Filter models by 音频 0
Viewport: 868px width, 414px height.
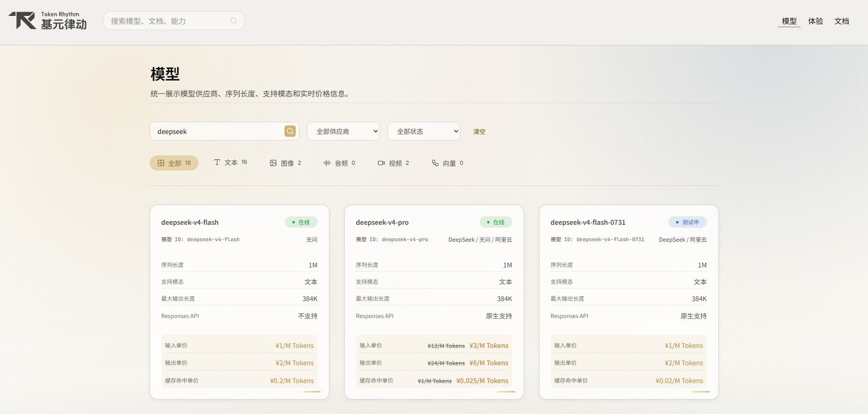tap(339, 163)
